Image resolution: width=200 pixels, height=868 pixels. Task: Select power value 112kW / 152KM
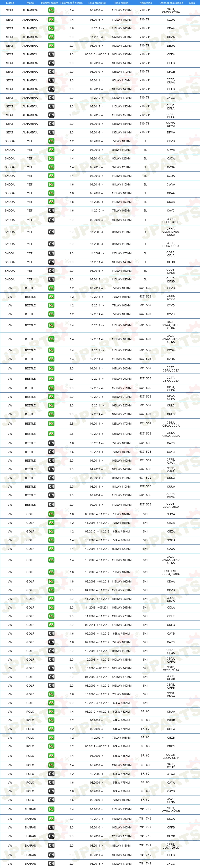pyautogui.click(x=122, y=202)
